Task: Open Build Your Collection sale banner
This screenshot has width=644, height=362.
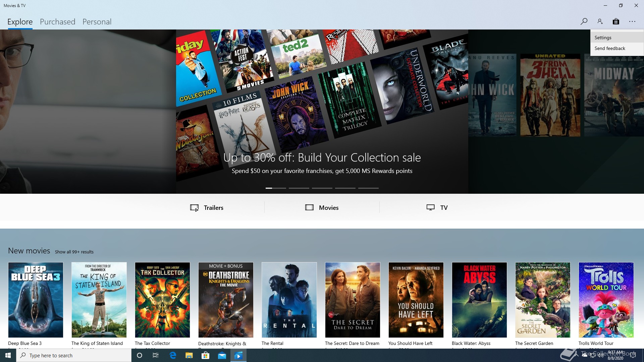Action: click(322, 111)
